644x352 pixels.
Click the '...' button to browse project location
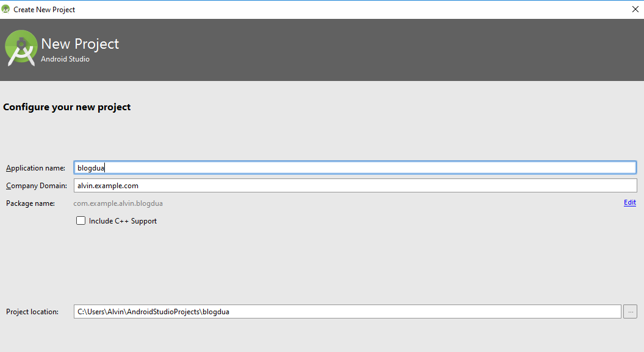630,311
